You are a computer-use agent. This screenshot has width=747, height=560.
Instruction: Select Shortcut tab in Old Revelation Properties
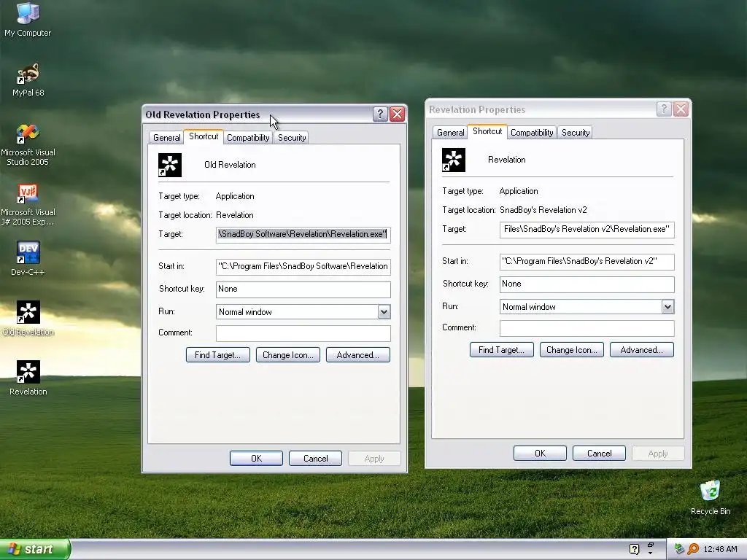[204, 136]
